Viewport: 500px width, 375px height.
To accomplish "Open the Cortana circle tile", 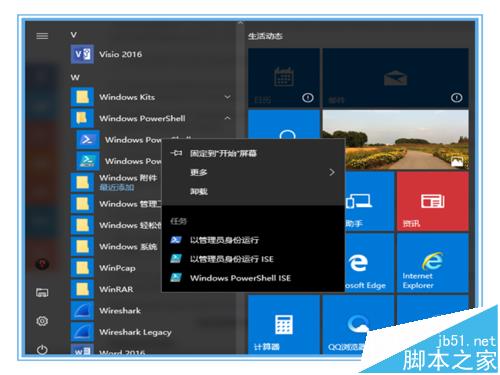I will 284,125.
